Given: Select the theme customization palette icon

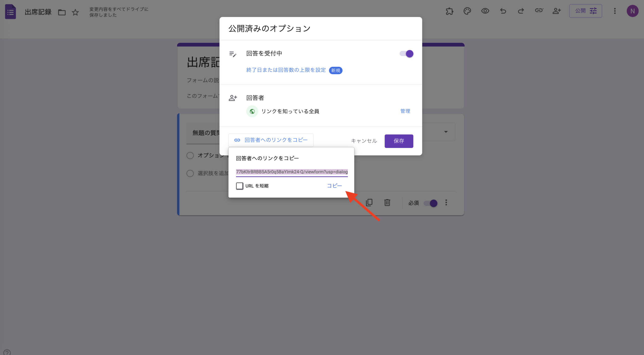Looking at the screenshot, I should tap(467, 11).
